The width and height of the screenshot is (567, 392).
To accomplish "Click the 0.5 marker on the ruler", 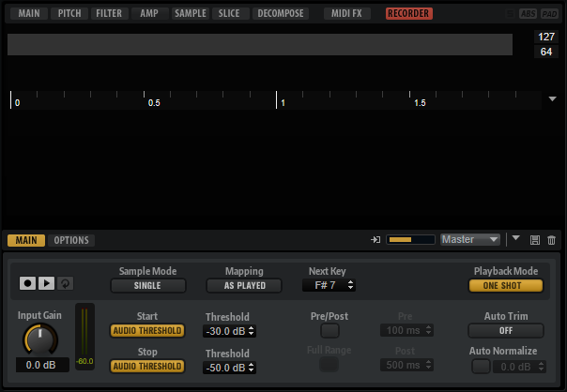I will coord(154,103).
